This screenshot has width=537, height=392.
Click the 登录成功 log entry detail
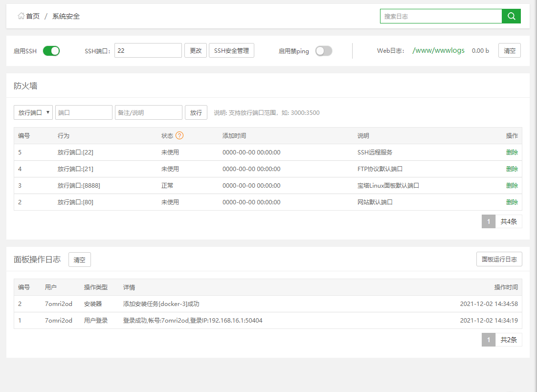(x=193, y=321)
